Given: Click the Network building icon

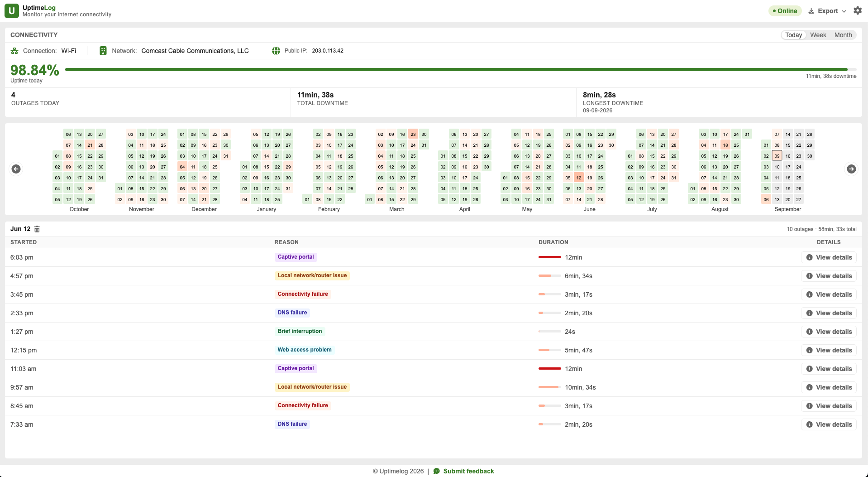Looking at the screenshot, I should 103,51.
